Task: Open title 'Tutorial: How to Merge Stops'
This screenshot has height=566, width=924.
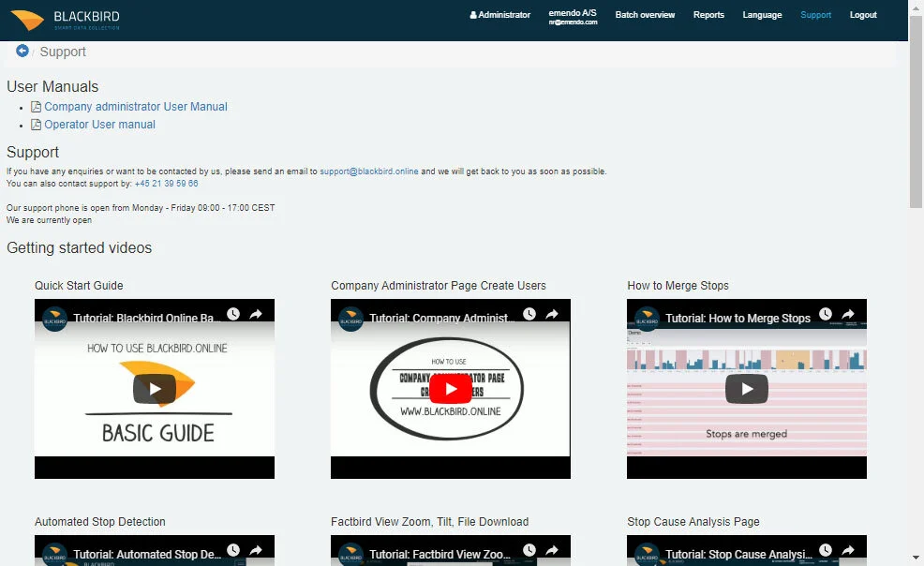Action: click(738, 318)
